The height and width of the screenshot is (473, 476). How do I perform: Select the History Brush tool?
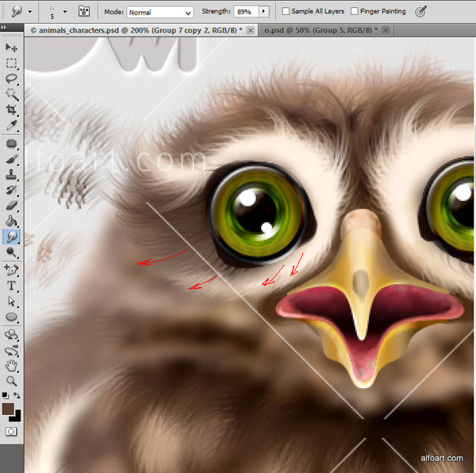tap(12, 190)
